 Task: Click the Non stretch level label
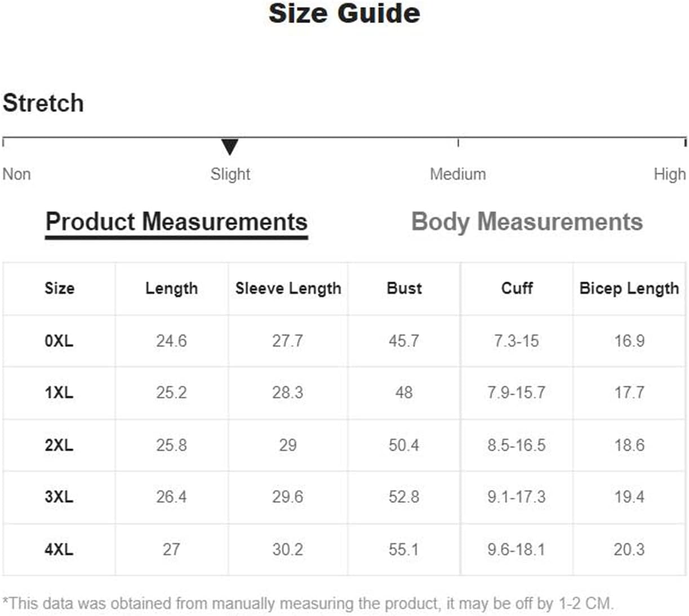point(17,174)
